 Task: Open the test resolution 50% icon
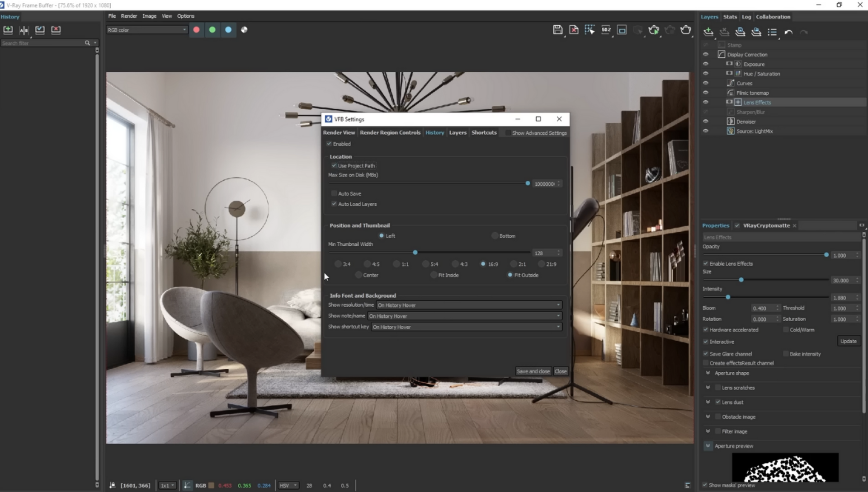click(606, 30)
